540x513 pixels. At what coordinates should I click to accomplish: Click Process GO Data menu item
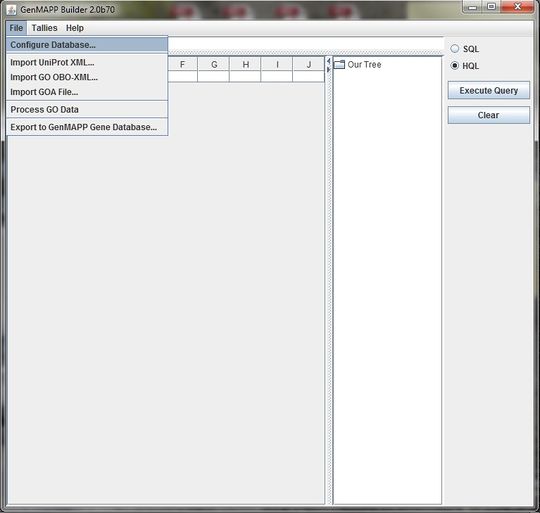click(87, 109)
